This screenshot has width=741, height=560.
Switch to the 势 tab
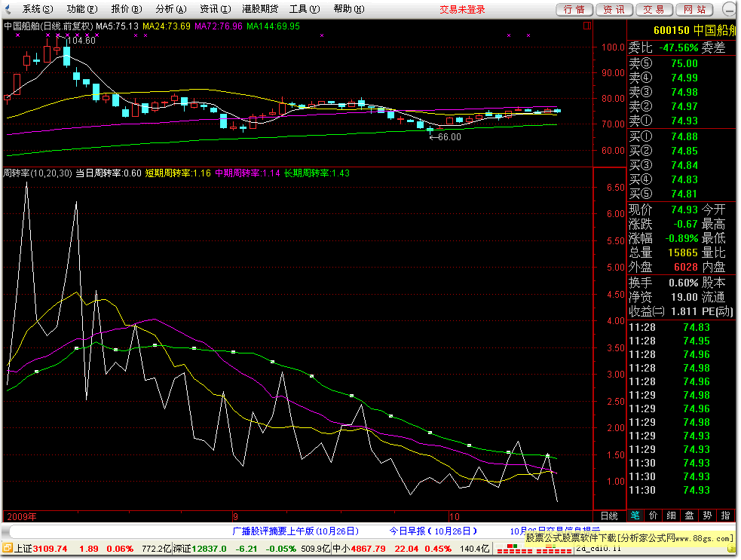(707, 516)
